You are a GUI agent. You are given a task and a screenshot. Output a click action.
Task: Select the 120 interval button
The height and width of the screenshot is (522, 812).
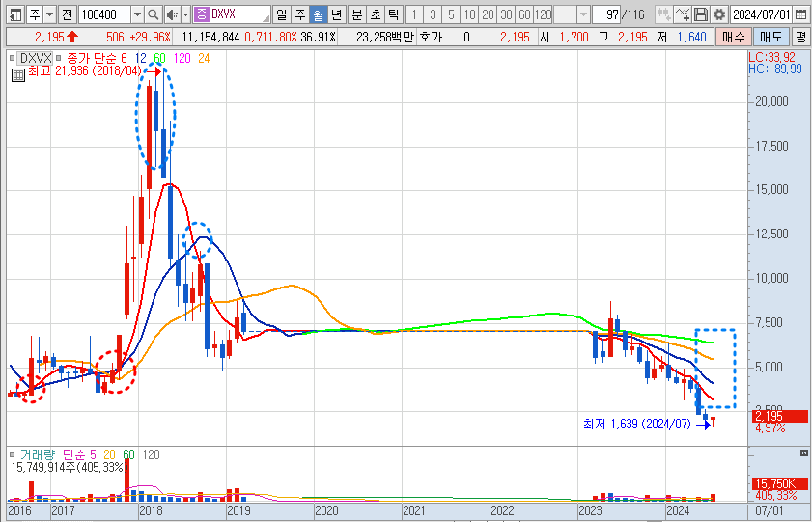coord(544,14)
